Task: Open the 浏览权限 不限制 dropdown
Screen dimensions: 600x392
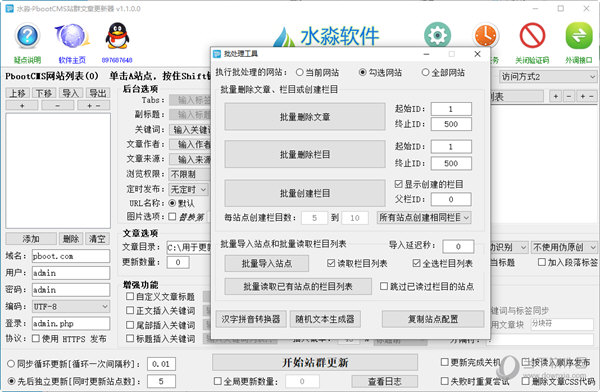Action: point(189,174)
